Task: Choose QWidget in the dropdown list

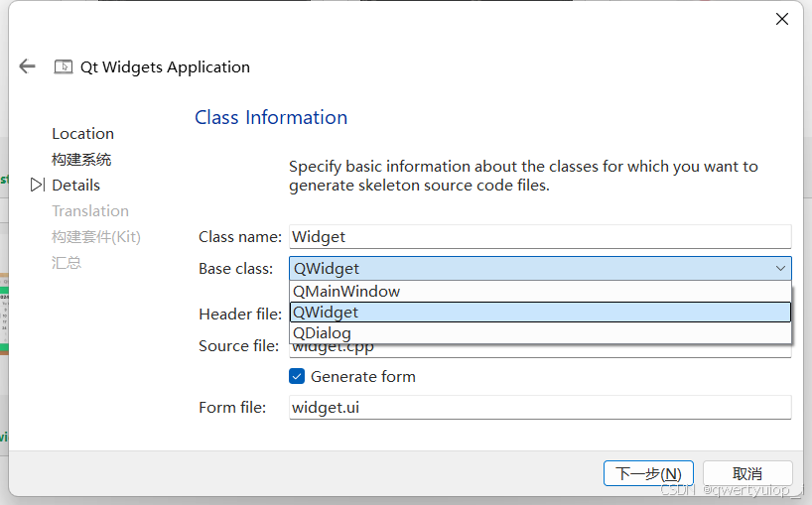Action: 540,312
